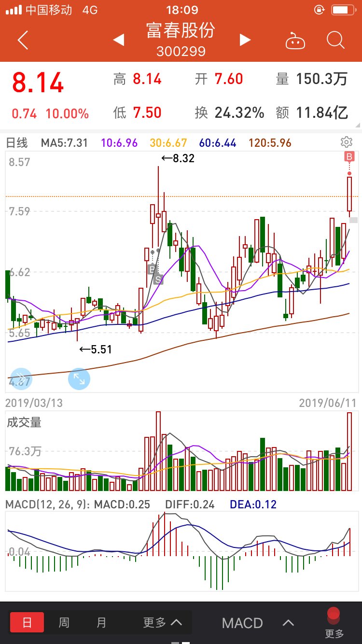Image resolution: width=362 pixels, height=644 pixels.
Task: Tap the 76.3万 volume axis label
Action: (x=26, y=452)
